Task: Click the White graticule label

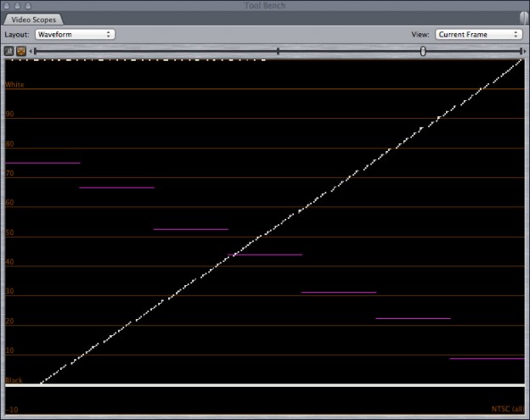Action: pyautogui.click(x=14, y=85)
